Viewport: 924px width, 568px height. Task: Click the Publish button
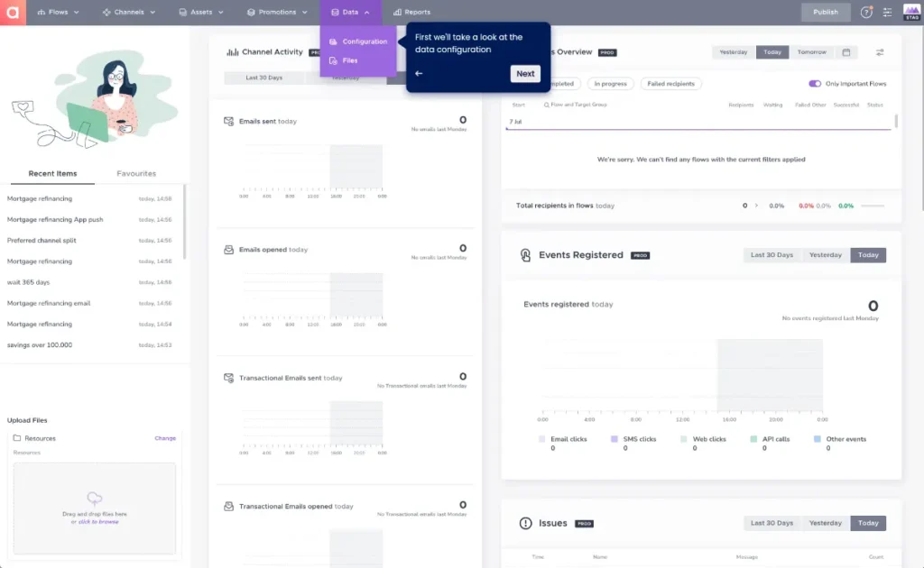pyautogui.click(x=827, y=12)
